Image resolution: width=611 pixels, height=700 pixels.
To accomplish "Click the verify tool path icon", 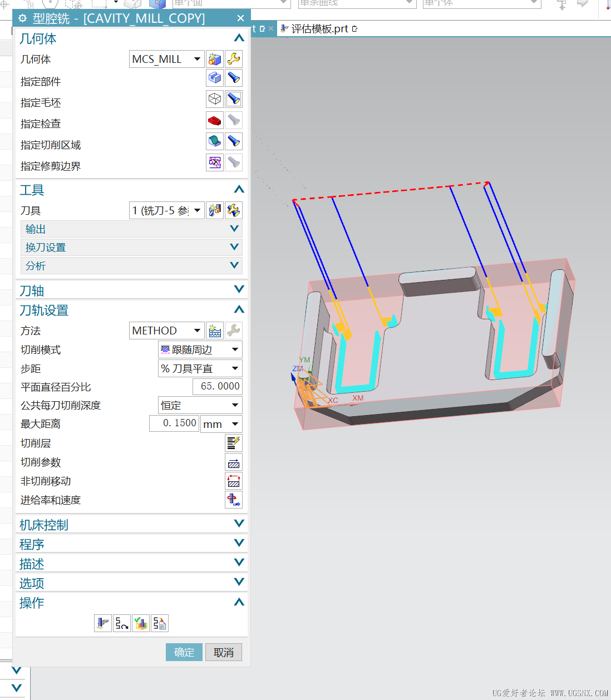I will pyautogui.click(x=141, y=623).
